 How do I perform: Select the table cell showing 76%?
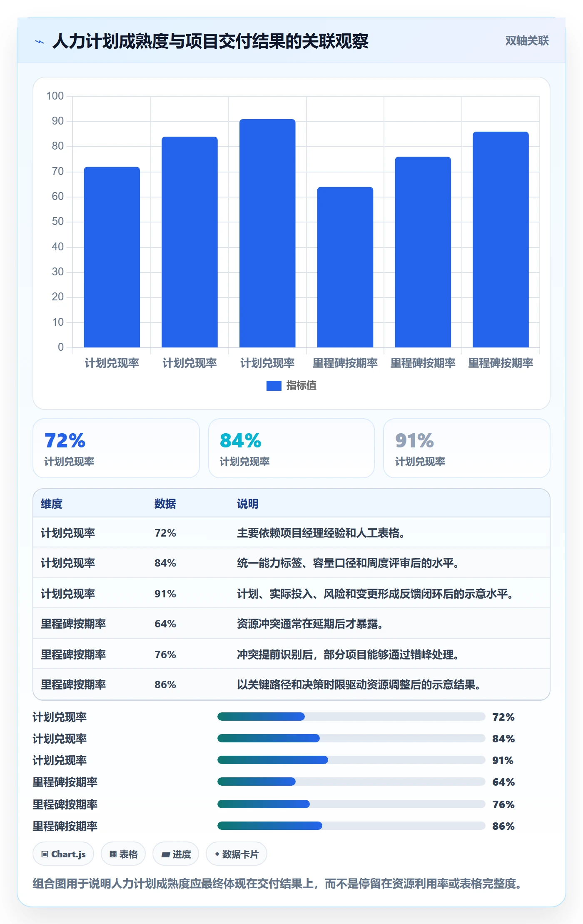pos(165,654)
